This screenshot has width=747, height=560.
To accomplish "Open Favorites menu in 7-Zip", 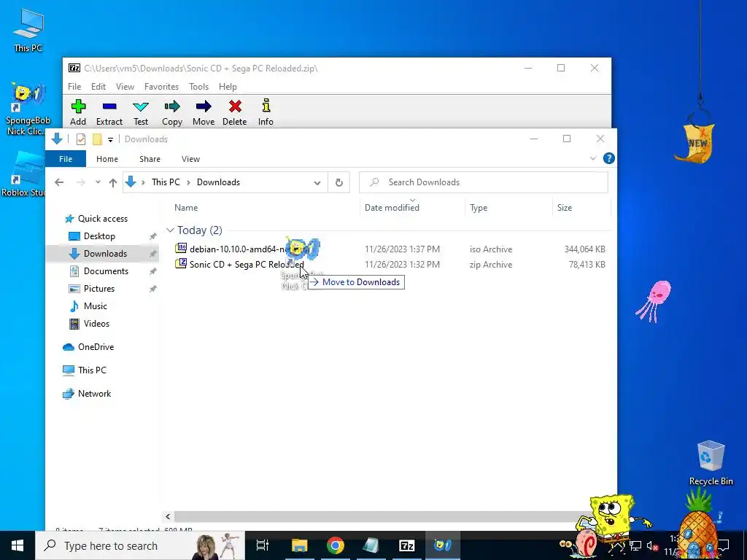I will click(161, 87).
